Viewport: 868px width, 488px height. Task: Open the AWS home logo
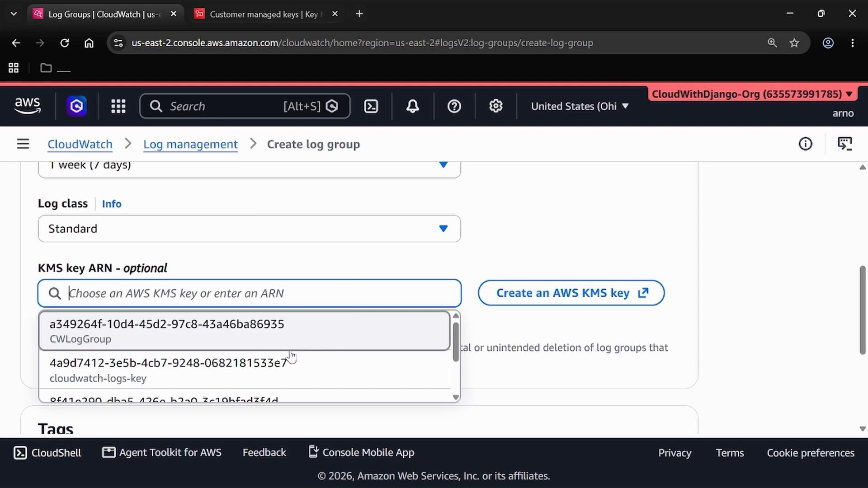click(28, 106)
